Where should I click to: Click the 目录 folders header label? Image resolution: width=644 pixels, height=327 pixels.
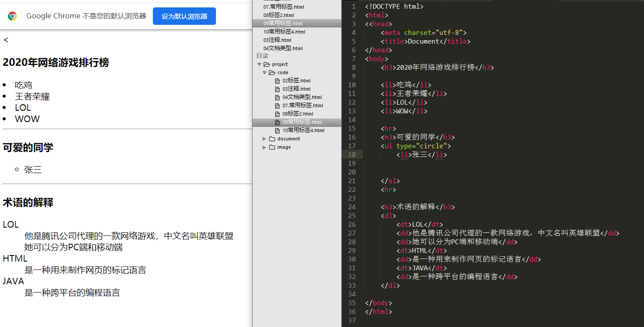[x=263, y=56]
